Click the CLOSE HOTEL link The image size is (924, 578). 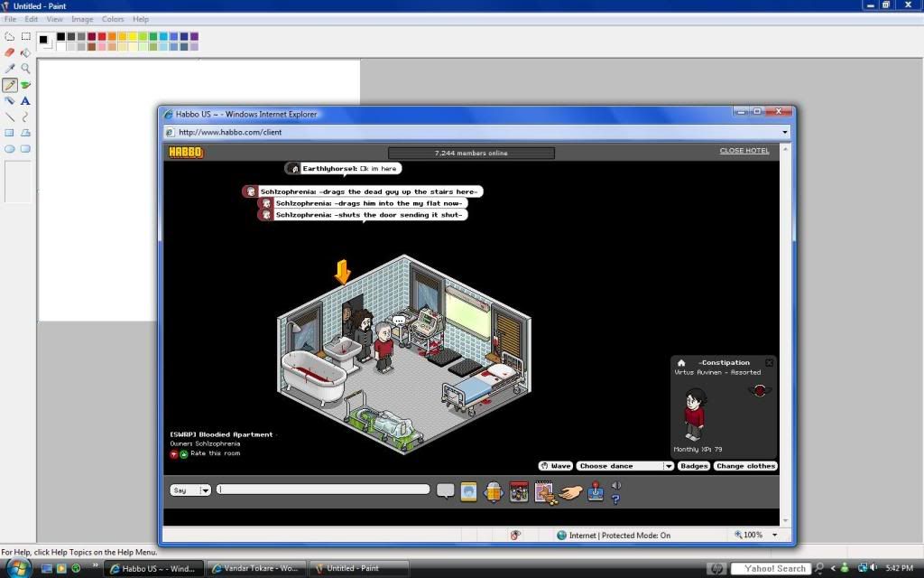pyautogui.click(x=744, y=151)
